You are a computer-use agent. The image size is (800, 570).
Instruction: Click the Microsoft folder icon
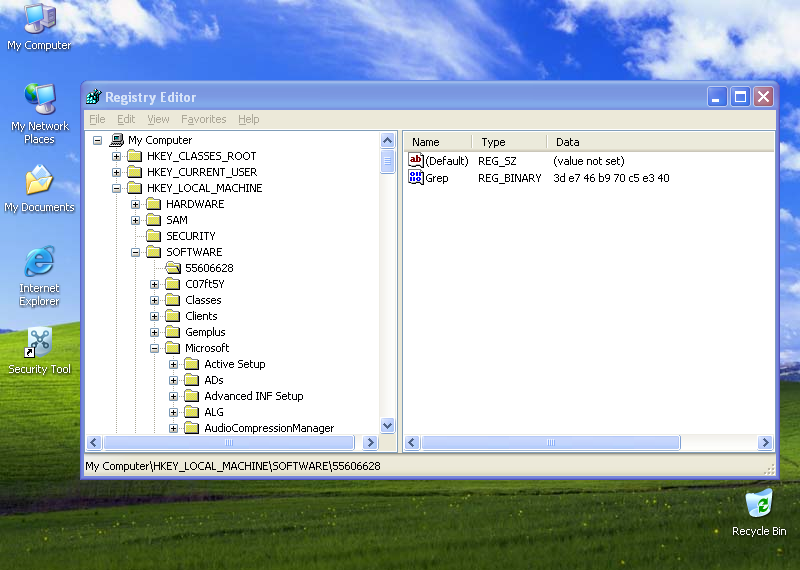(173, 348)
